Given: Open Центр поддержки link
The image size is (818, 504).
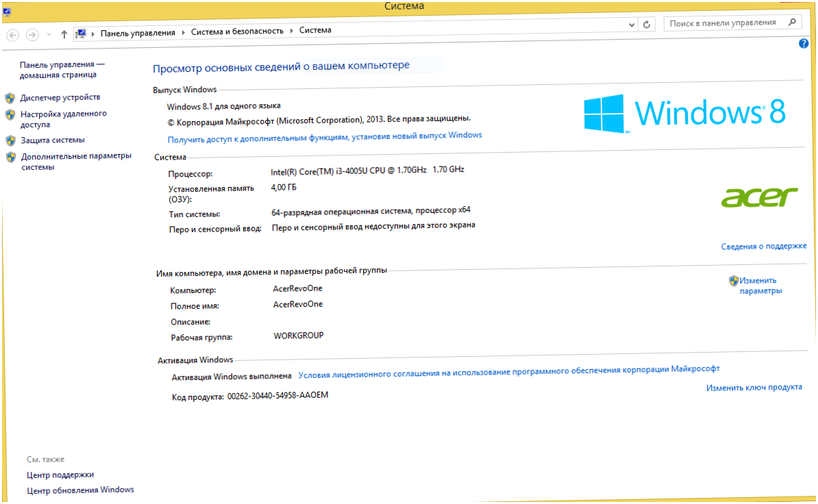Looking at the screenshot, I should point(60,475).
